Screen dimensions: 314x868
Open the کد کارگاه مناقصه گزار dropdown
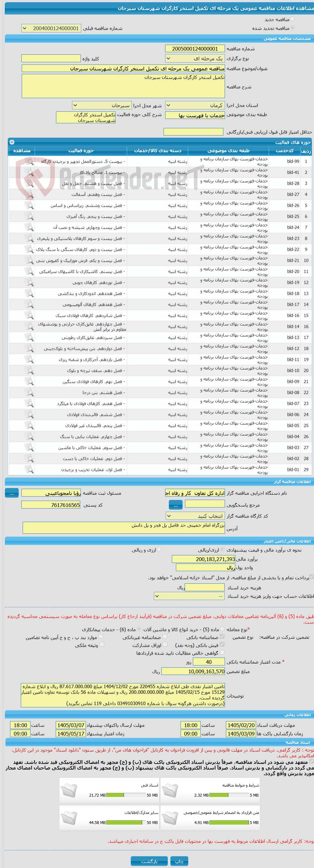[195, 516]
